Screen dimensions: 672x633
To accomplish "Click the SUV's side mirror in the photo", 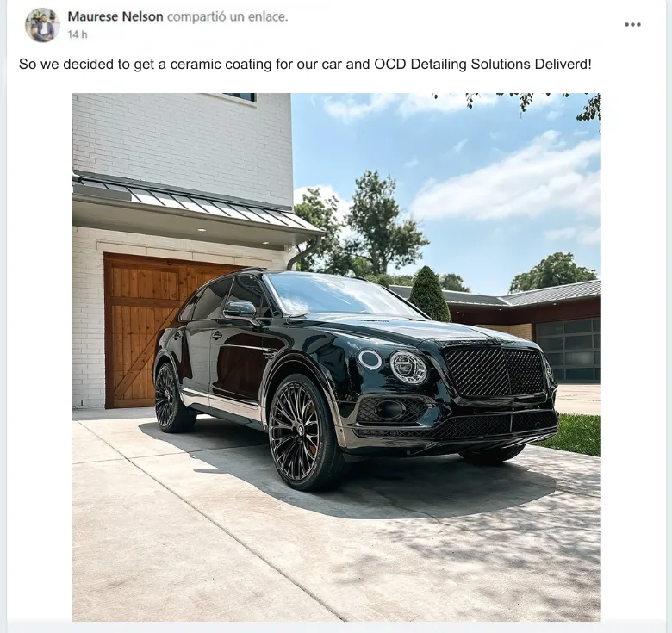I will pos(240,309).
